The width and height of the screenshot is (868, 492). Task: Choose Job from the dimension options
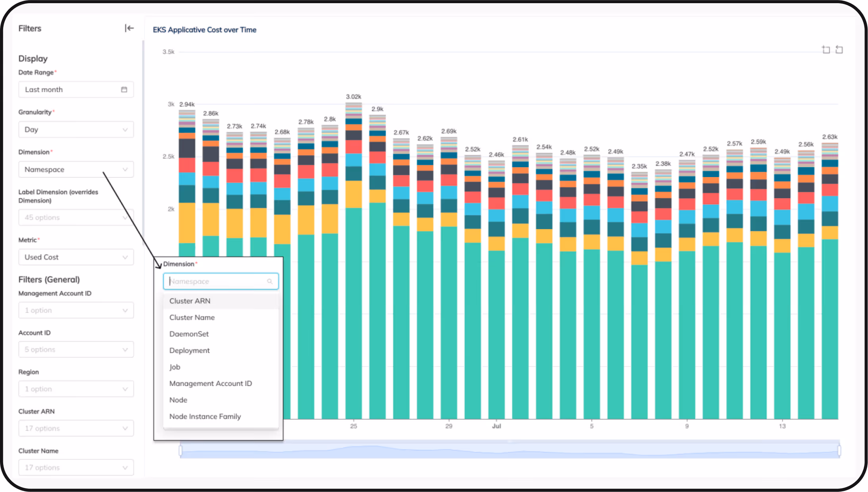point(175,367)
